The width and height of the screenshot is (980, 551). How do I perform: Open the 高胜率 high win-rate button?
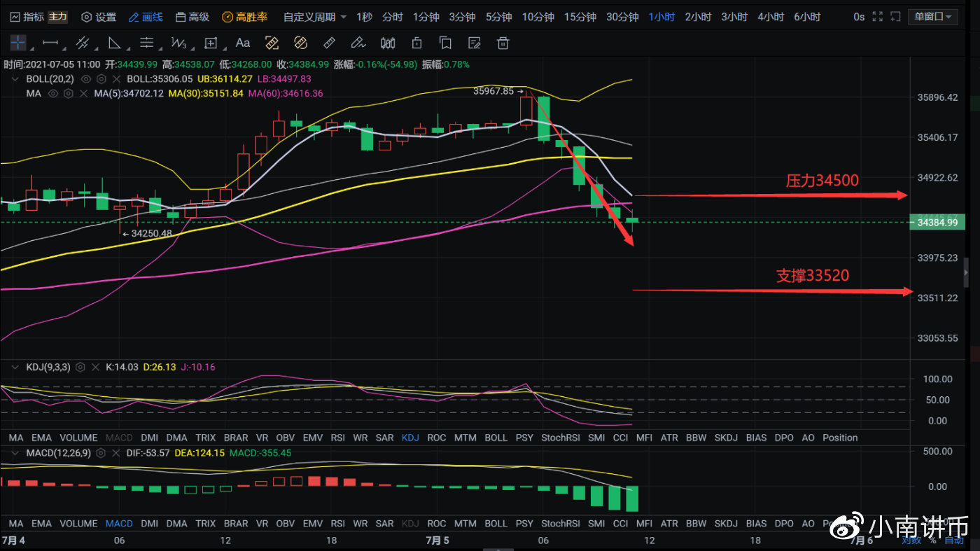[x=244, y=17]
